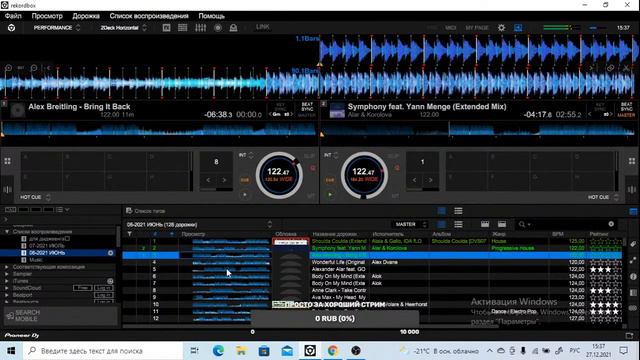Click deck 2 play button
Viewport: 640px width, 360px height.
[x=330, y=195]
